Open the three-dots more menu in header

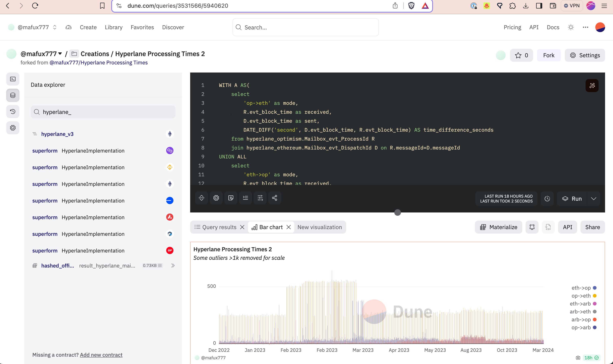[x=586, y=27]
